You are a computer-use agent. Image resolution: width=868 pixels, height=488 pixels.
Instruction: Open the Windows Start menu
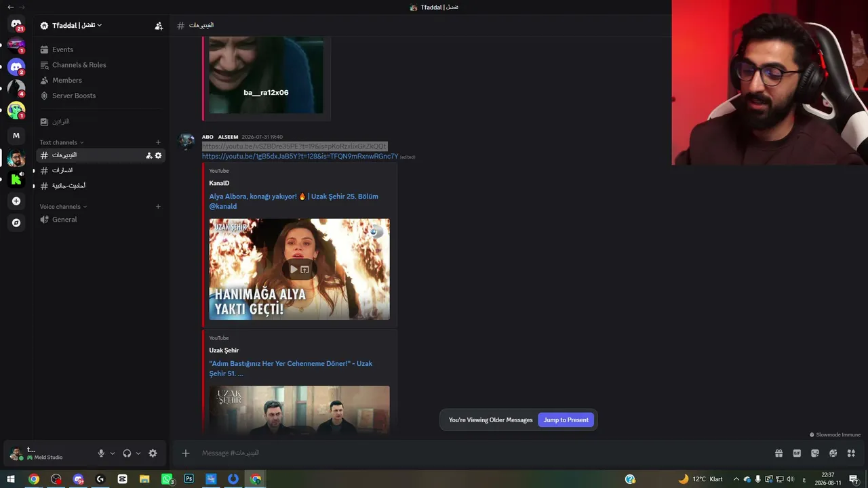point(11,479)
